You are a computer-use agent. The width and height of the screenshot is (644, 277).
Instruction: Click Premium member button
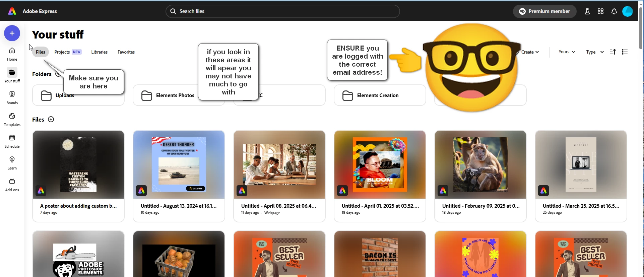point(544,11)
